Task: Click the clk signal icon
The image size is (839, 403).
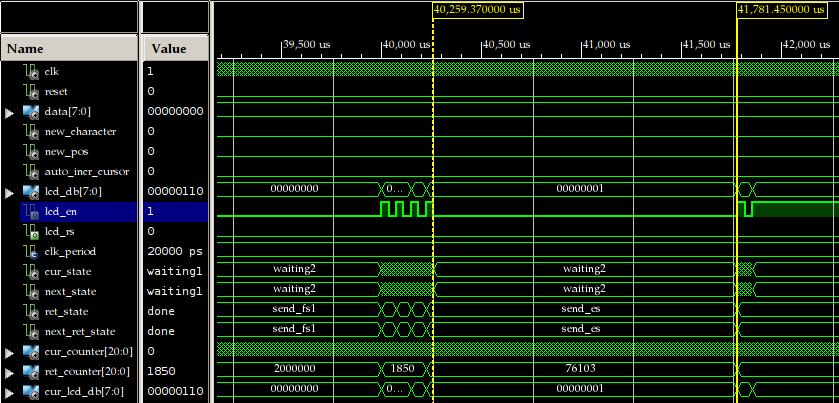Action: click(31, 71)
